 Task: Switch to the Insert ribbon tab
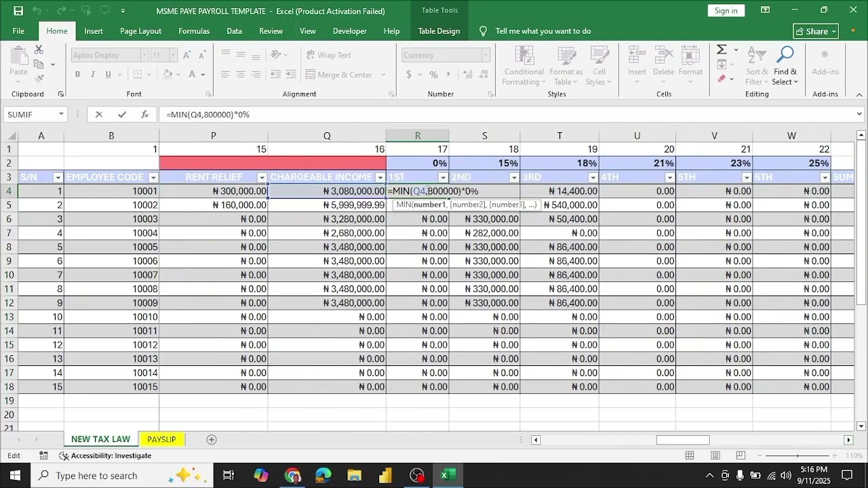click(94, 31)
